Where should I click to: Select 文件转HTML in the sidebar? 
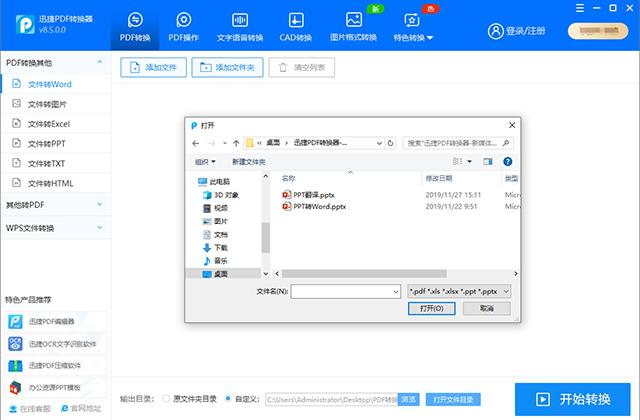point(56,183)
